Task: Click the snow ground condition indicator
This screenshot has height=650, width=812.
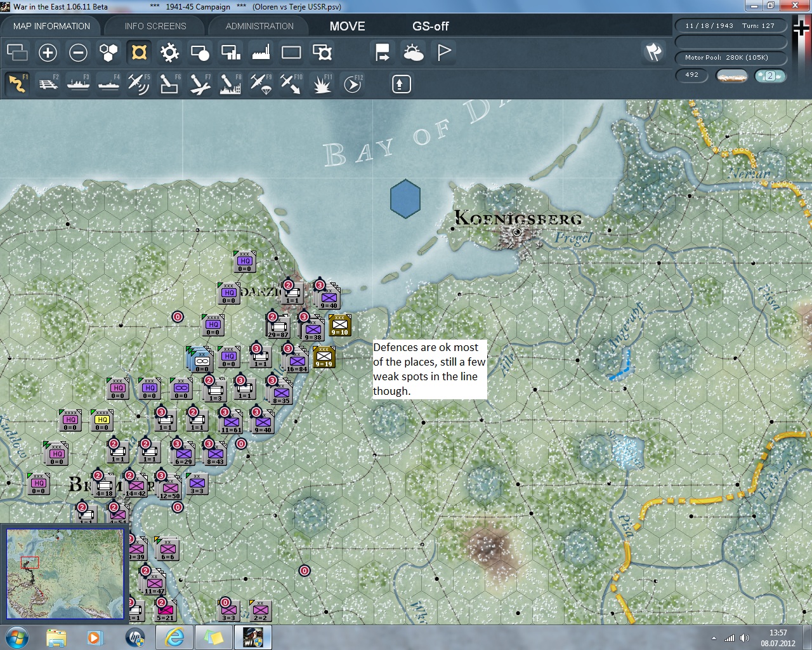Action: tap(731, 76)
